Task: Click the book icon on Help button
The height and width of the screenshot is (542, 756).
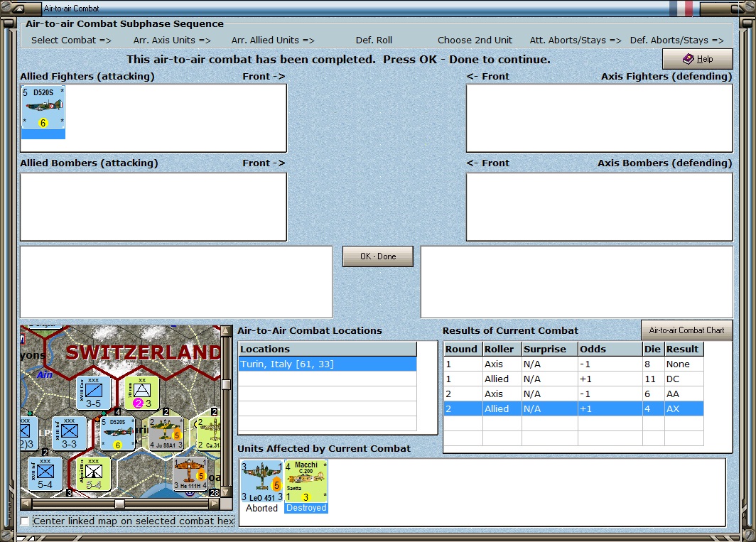Action: [x=688, y=59]
